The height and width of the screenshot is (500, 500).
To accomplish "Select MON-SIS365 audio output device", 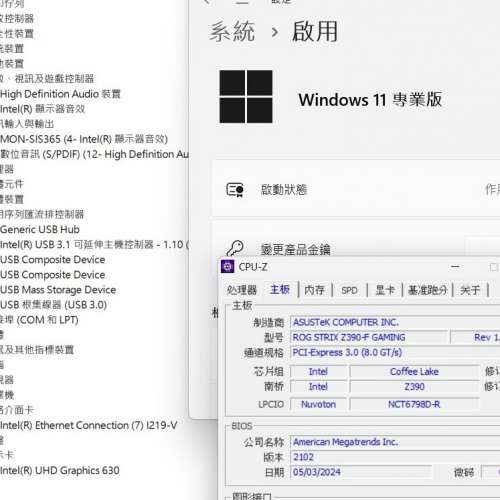I will (84, 139).
